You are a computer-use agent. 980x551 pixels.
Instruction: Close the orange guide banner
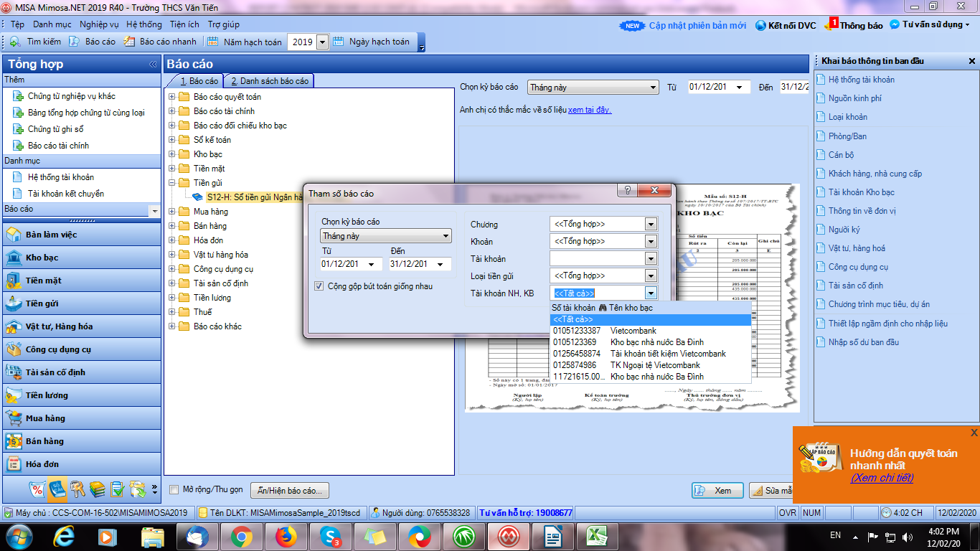974,433
